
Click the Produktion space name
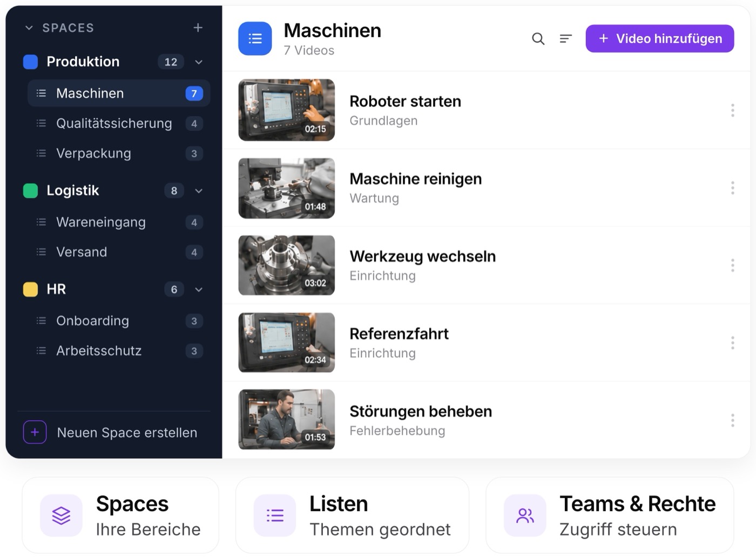(x=83, y=62)
